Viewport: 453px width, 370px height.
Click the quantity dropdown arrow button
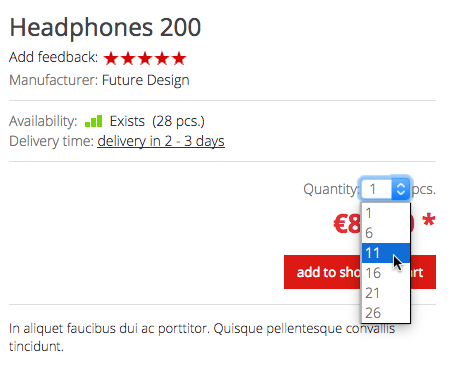point(400,189)
